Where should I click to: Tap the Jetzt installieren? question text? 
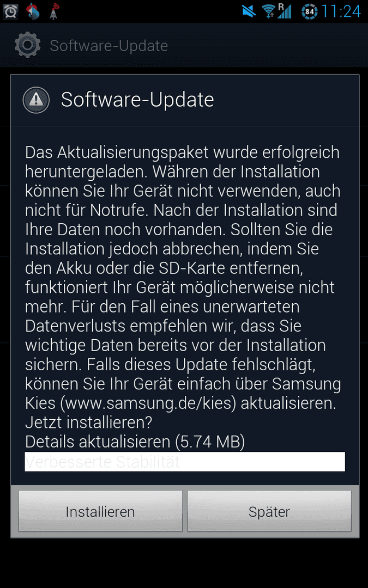[89, 422]
